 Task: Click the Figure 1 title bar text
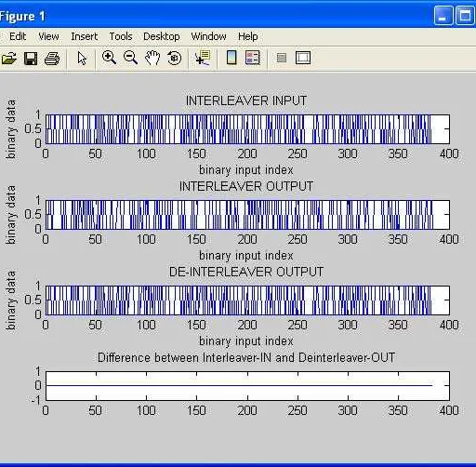[22, 16]
